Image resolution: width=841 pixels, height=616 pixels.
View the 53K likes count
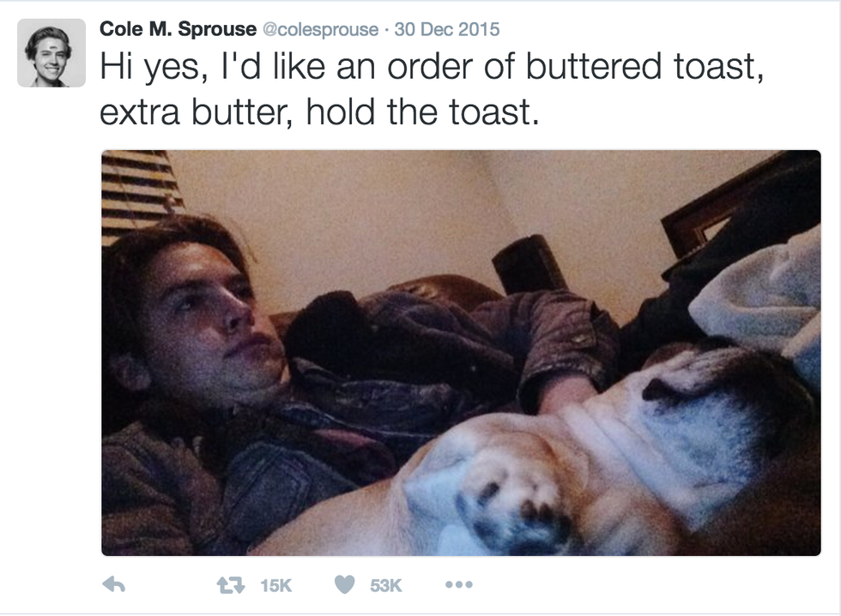[385, 585]
